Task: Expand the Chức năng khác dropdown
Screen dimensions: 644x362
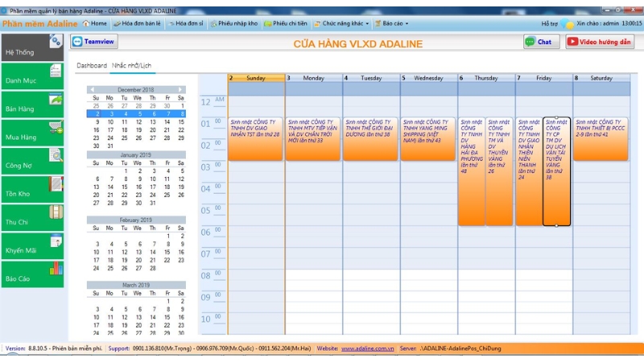Action: click(342, 24)
